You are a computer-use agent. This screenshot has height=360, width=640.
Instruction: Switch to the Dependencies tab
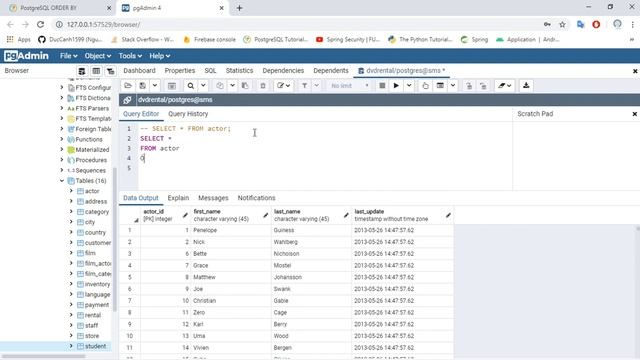pyautogui.click(x=283, y=71)
